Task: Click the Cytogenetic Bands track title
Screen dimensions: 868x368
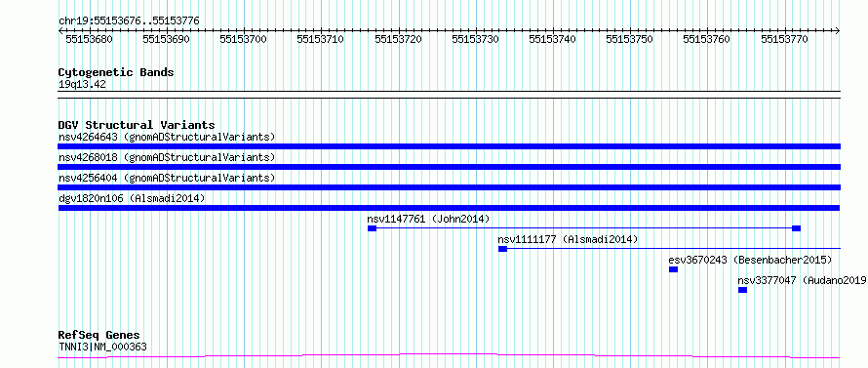Action: point(116,72)
